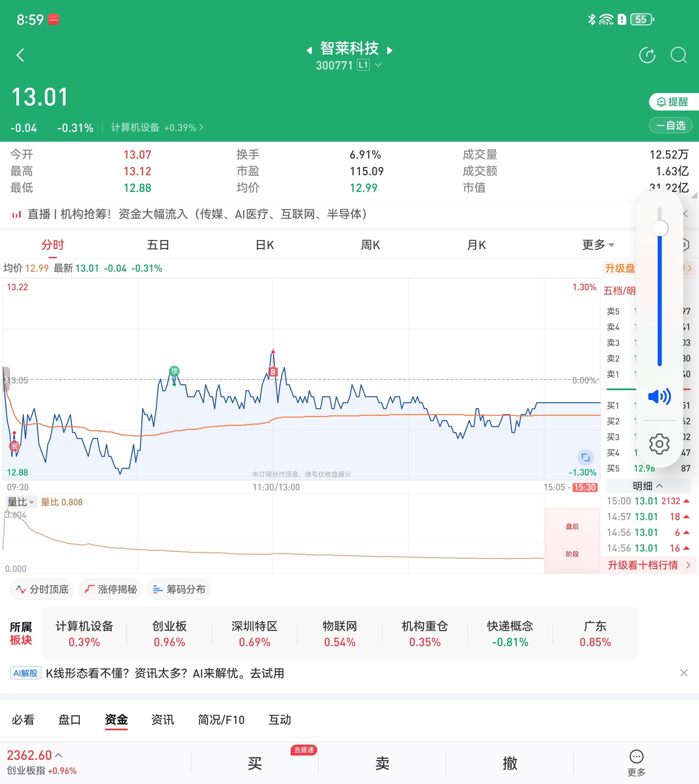Viewport: 699px width, 784px height.
Task: Switch to 简况/F10 bottom tab
Action: tap(221, 720)
